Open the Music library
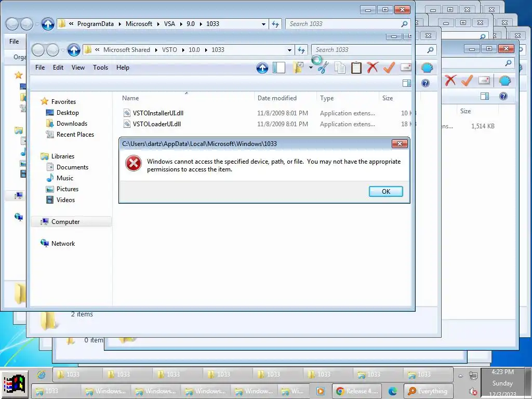Viewport: 532px width, 399px height. point(65,178)
